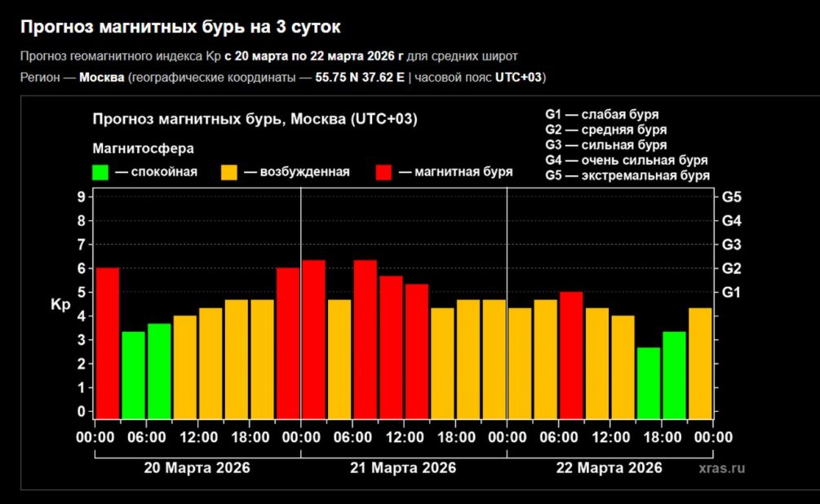
Task: Select the '22 Марта 2026' date label
Action: (x=609, y=468)
